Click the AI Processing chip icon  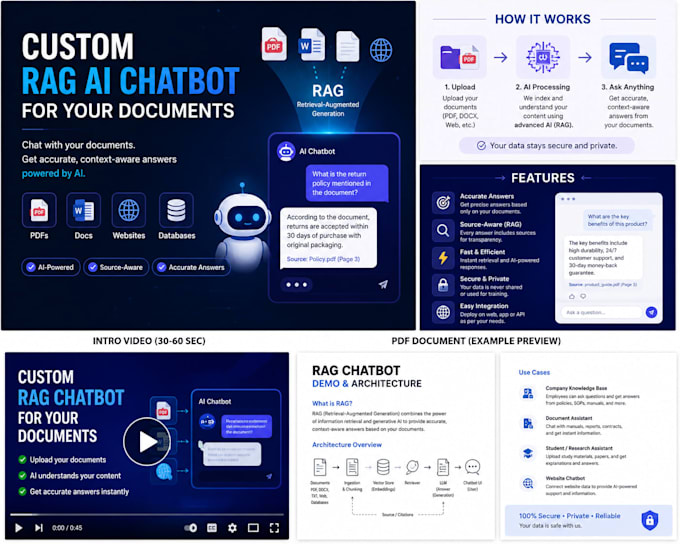pyautogui.click(x=543, y=57)
